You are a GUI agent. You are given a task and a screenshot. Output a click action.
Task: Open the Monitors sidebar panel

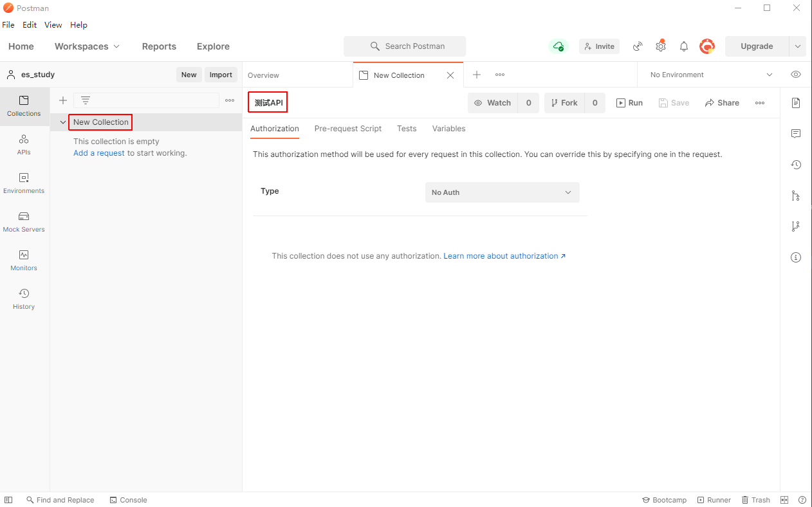point(24,260)
